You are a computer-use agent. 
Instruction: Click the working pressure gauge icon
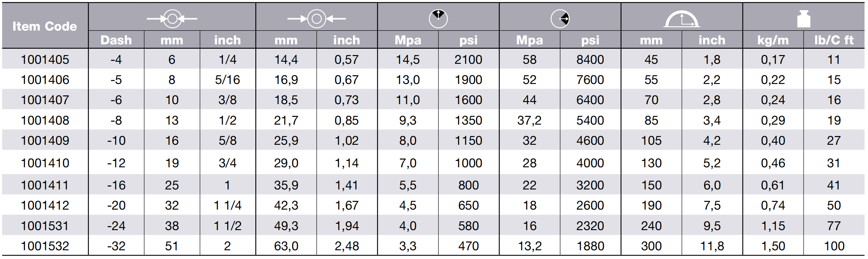[438, 18]
